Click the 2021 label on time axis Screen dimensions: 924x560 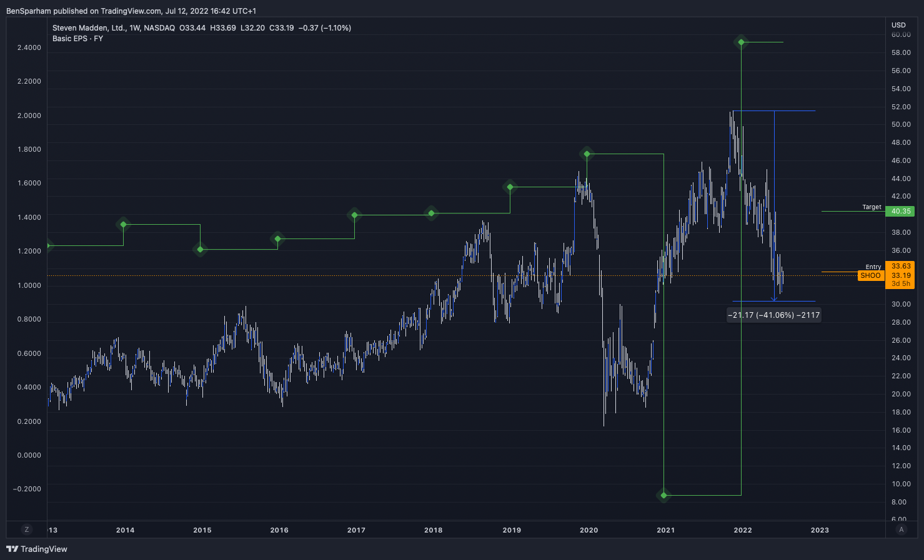coord(666,530)
